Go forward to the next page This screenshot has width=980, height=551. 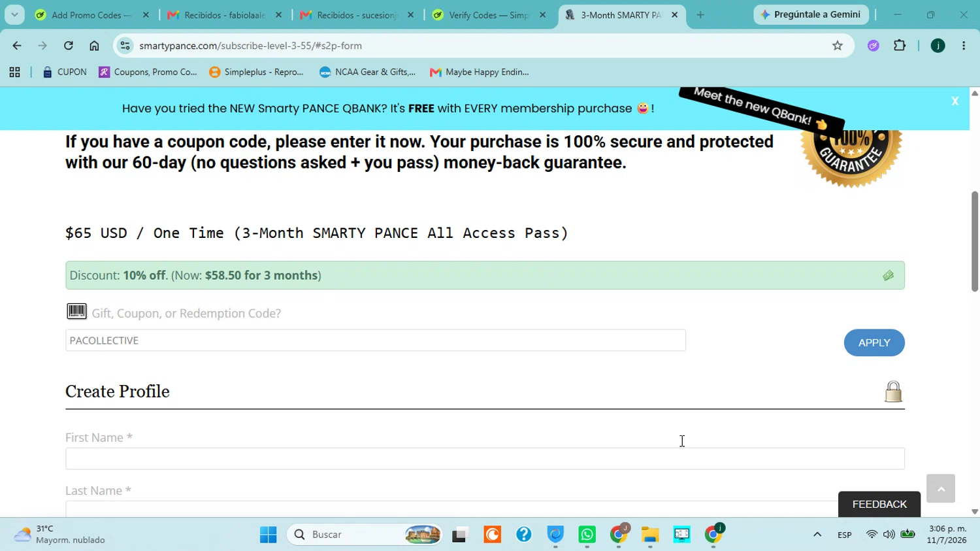[42, 46]
